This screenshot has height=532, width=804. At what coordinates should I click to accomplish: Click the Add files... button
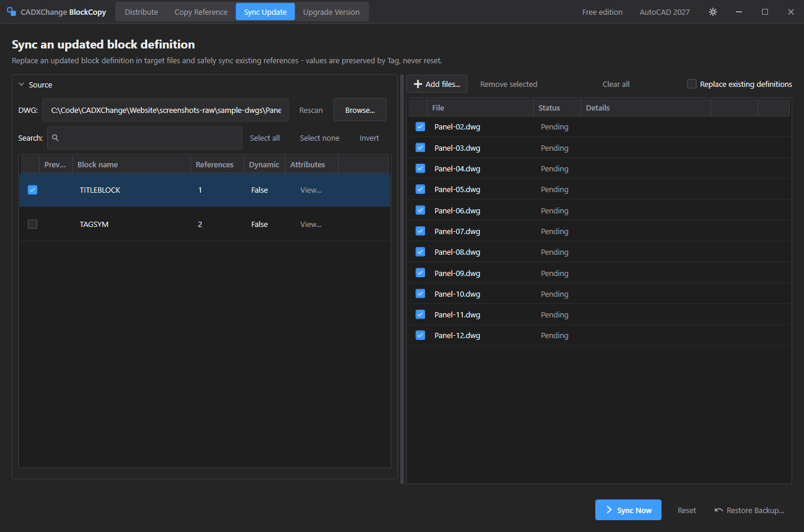[437, 84]
